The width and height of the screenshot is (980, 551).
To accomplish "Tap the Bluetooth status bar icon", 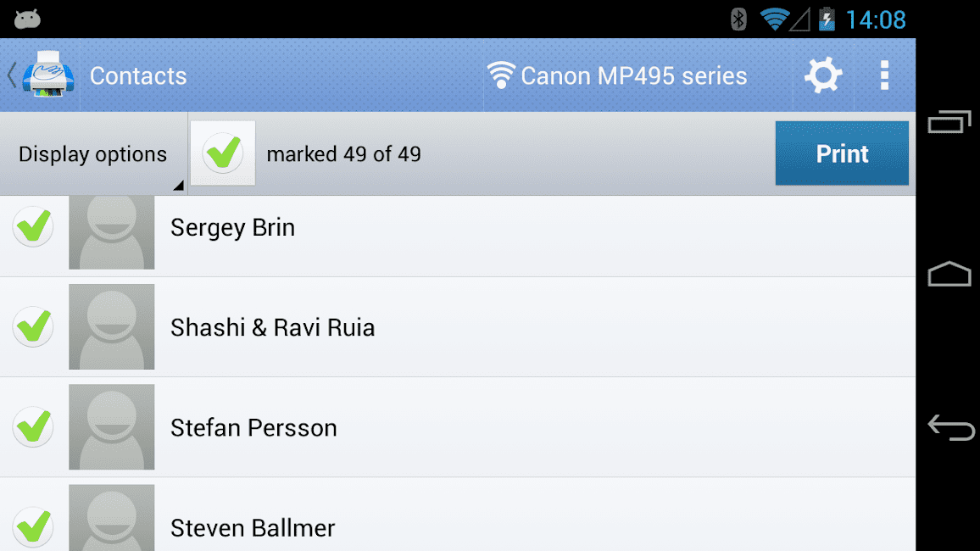I will (x=738, y=19).
